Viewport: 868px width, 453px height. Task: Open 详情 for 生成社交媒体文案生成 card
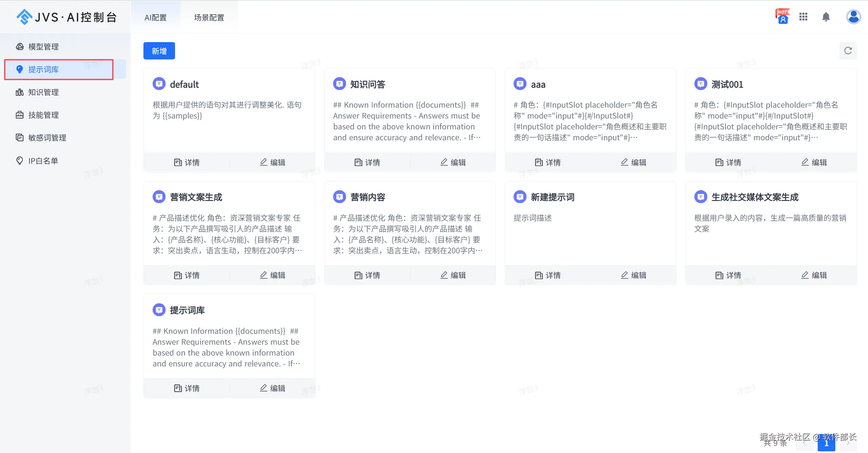pyautogui.click(x=728, y=275)
